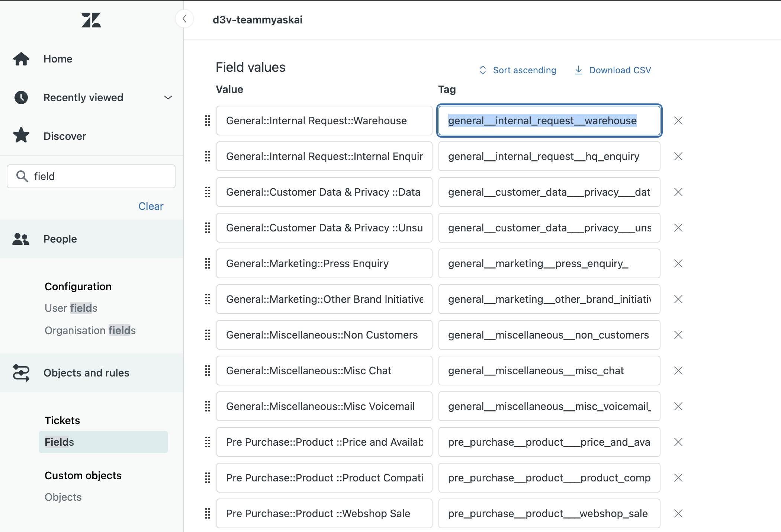Collapse the sidebar with the chevron button
781x532 pixels.
coord(184,19)
